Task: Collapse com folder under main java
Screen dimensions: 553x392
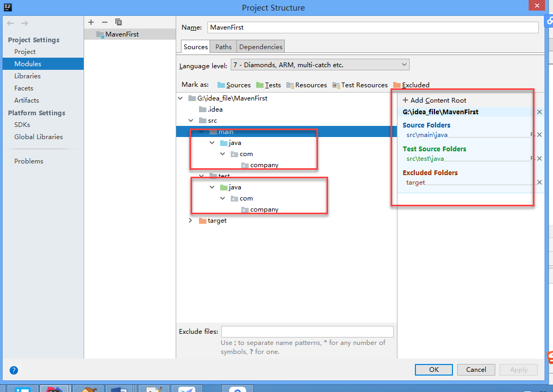Action: [223, 154]
